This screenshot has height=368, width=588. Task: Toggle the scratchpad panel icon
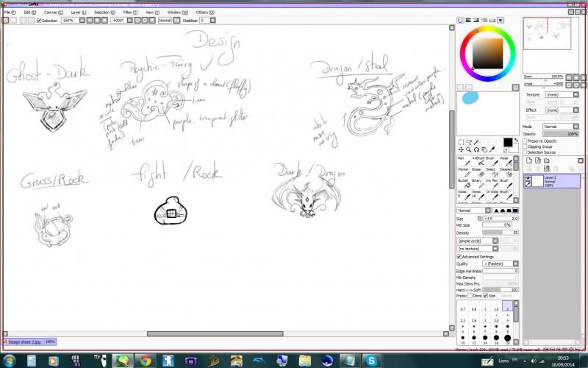coord(501,21)
